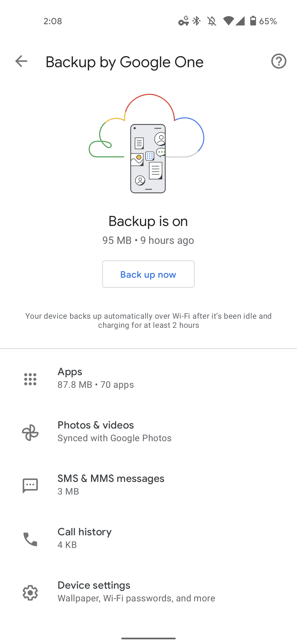Image resolution: width=297 pixels, height=644 pixels.
Task: Tap the cloud and phone illustration
Action: click(x=147, y=143)
